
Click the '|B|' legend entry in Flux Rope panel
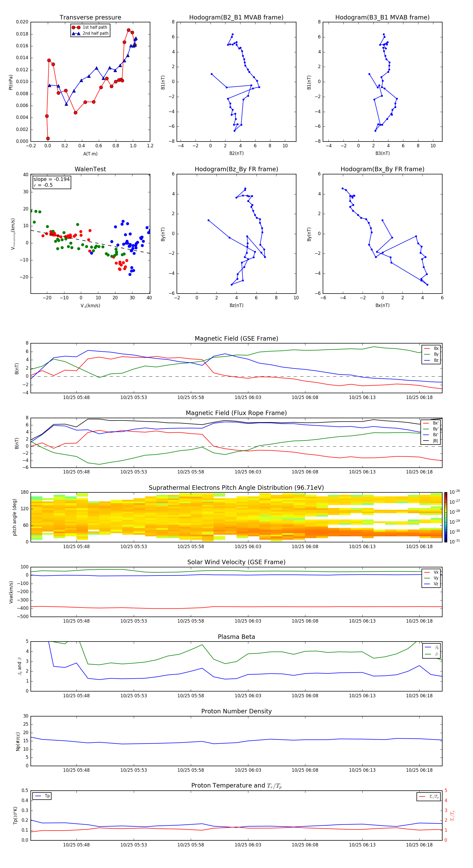tap(431, 441)
